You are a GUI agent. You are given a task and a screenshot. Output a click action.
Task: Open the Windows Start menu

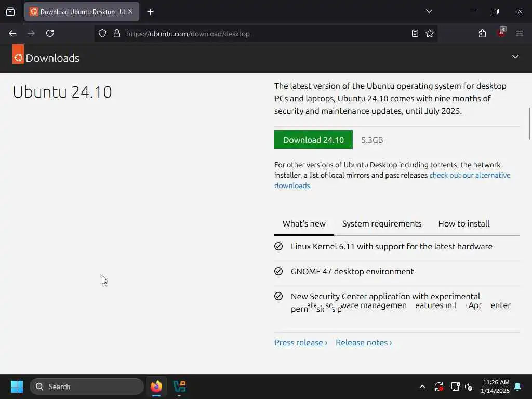point(17,387)
